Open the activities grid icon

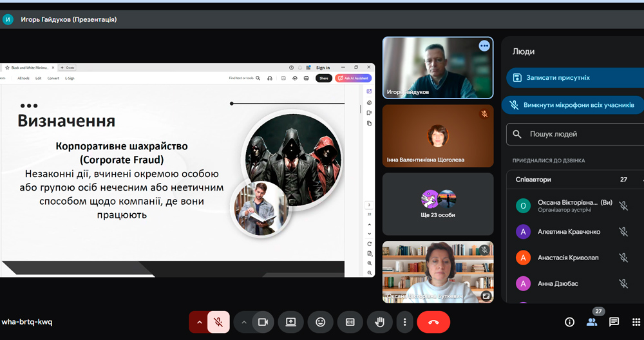pyautogui.click(x=636, y=322)
